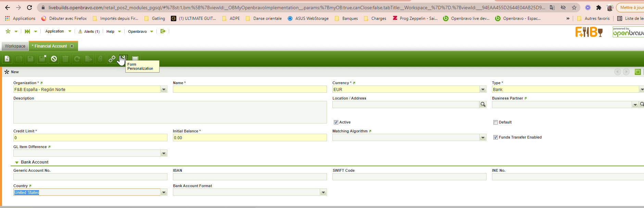Click the chain link toolbar icon
The image size is (644, 208).
[x=112, y=59]
